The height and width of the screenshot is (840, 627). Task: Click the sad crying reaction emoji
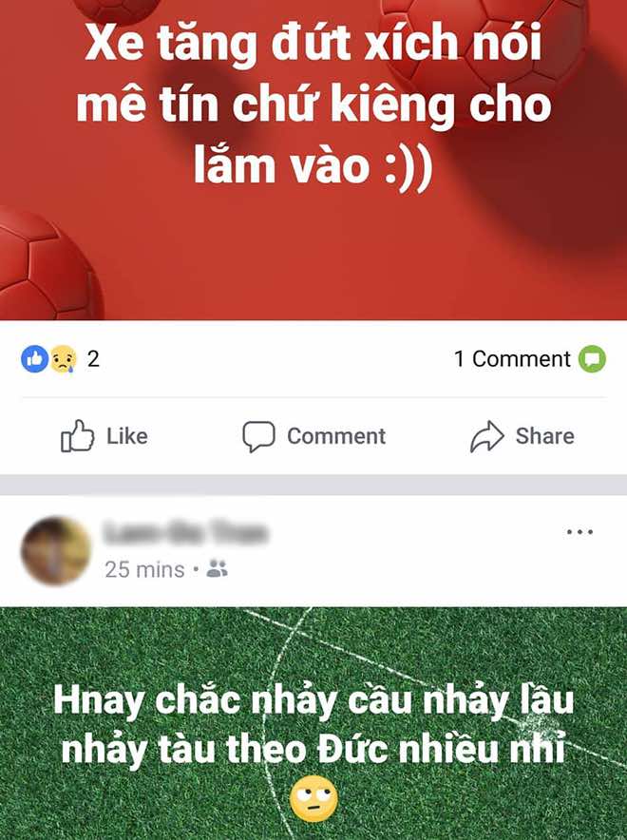(x=64, y=359)
